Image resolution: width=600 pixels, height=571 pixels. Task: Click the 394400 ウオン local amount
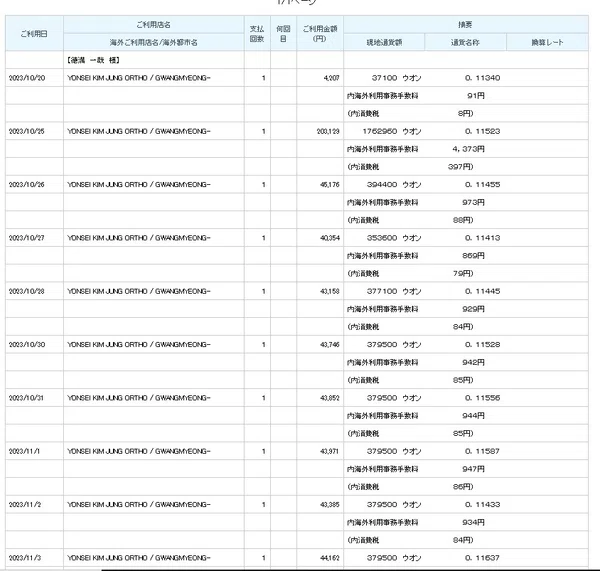[394, 184]
